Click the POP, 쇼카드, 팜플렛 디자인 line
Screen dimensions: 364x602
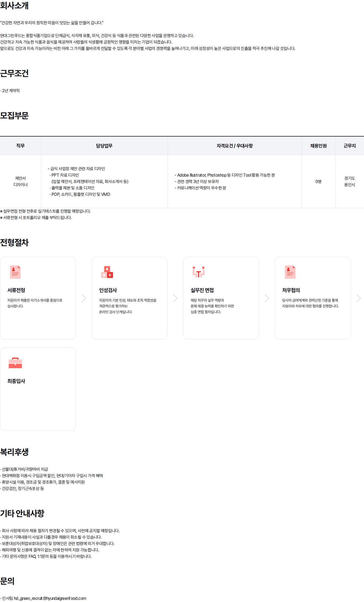(80, 194)
